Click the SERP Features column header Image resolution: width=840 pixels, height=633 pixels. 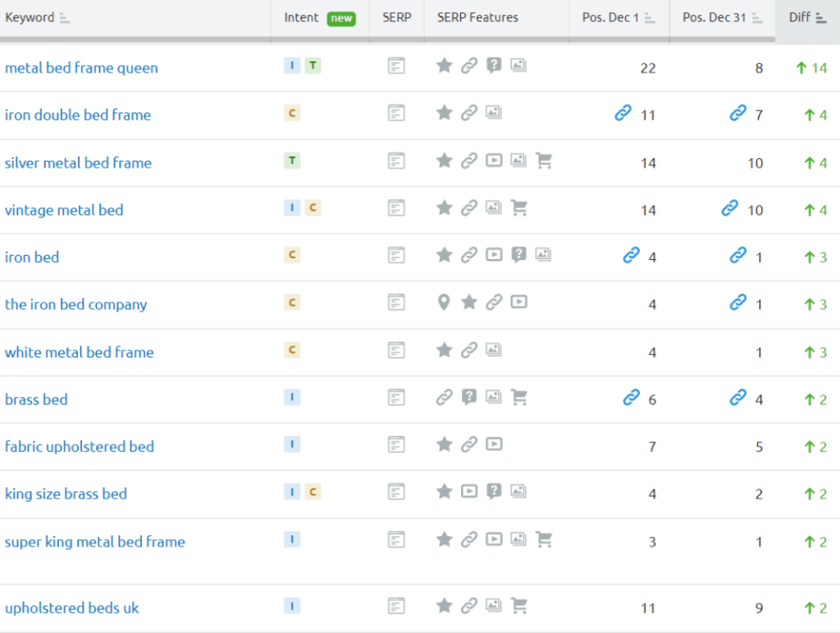click(477, 18)
